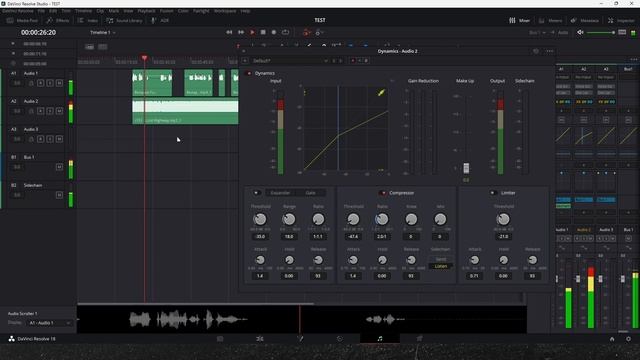640x360 pixels.
Task: Mute the Bus 1 track
Action: tap(59, 167)
